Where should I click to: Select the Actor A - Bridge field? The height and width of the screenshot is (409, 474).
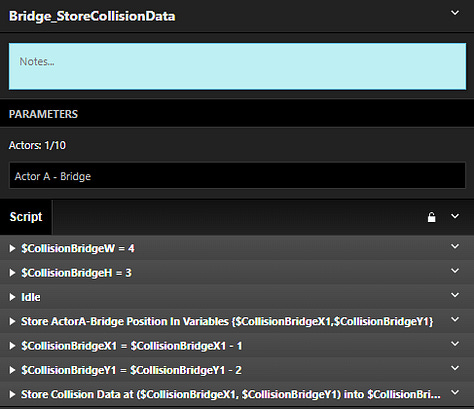(237, 176)
